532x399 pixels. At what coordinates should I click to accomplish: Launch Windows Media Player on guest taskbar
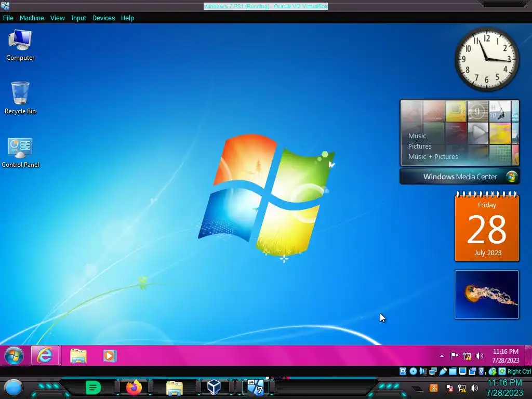110,355
